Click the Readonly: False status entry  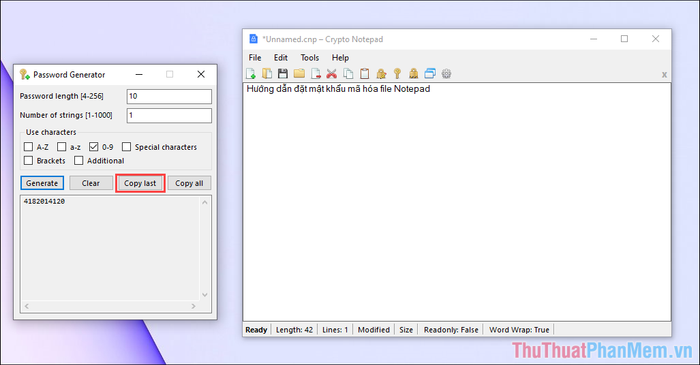(451, 330)
